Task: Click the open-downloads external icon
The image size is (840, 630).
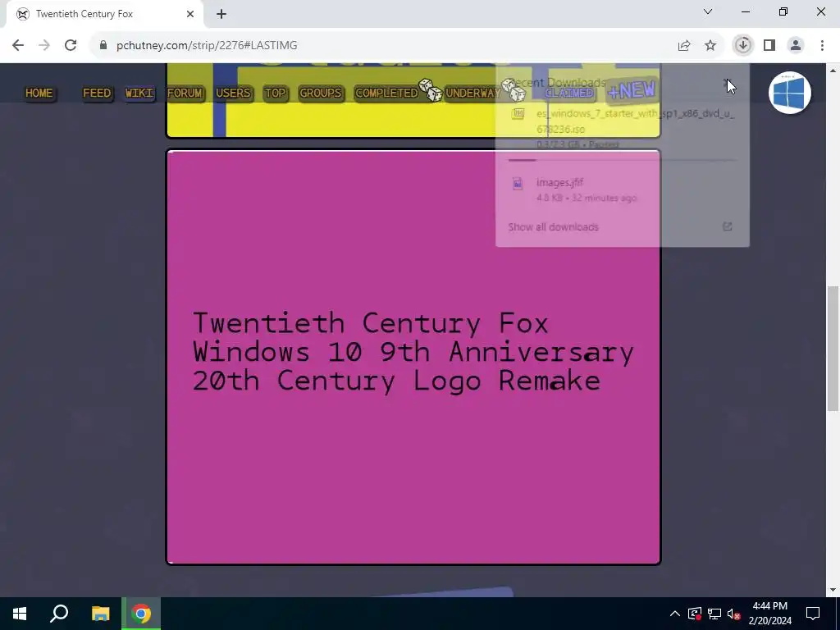Action: (727, 226)
